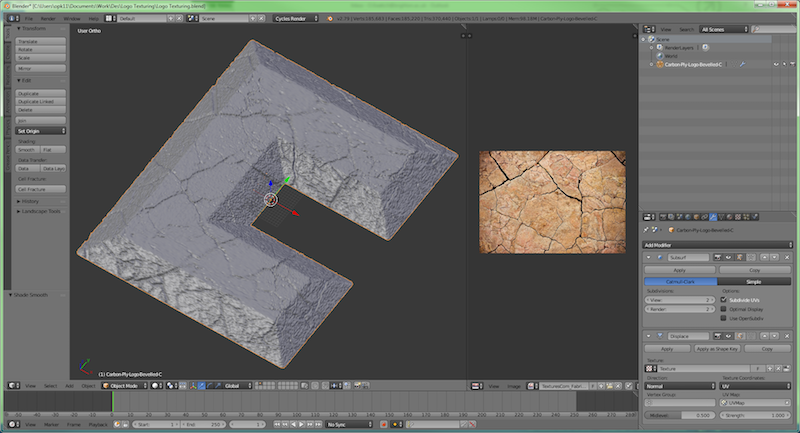The height and width of the screenshot is (433, 800).
Task: Click the Midlevel slider field
Action: (680, 413)
